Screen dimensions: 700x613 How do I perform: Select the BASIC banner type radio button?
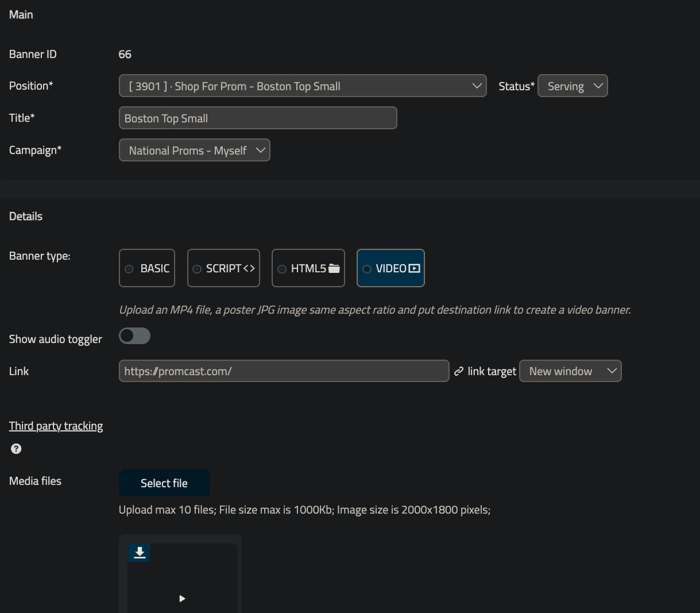tap(129, 269)
